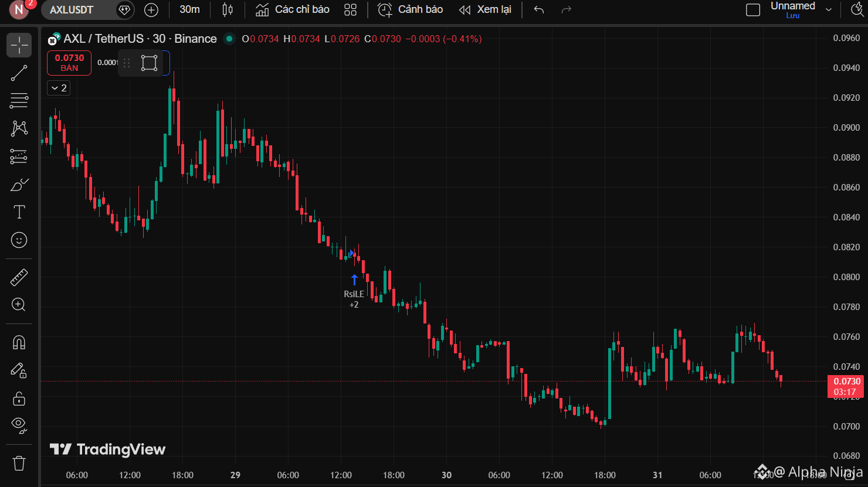Screen dimensions: 868x487
Task: Open the Fibonacci retracement tools
Action: [19, 101]
